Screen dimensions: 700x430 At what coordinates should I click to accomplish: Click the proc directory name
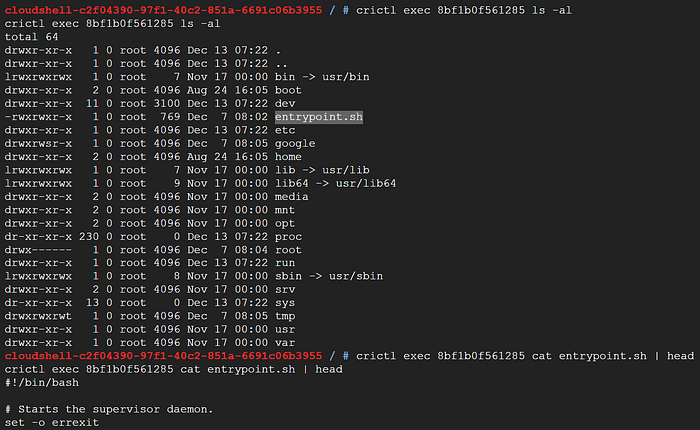pyautogui.click(x=288, y=237)
